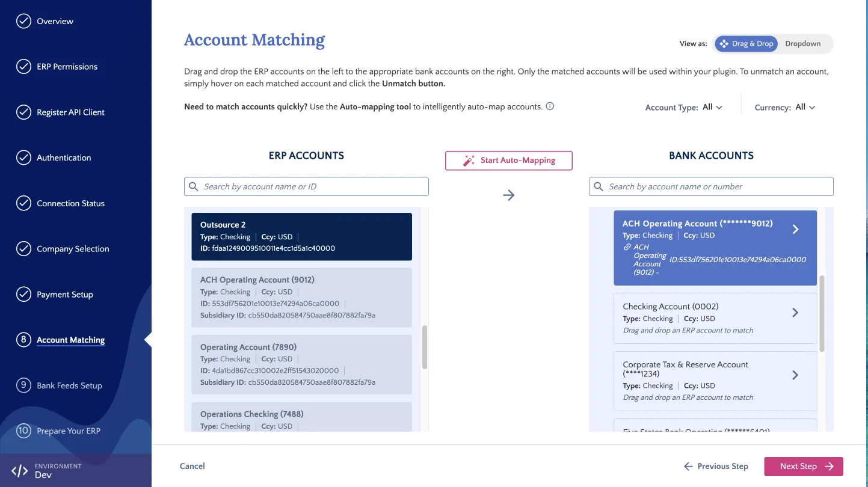
Task: Click the bank accounts search magnifier icon
Action: point(599,186)
